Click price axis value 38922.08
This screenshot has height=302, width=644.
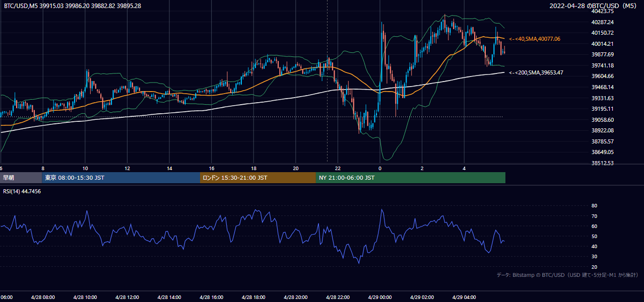coord(602,130)
